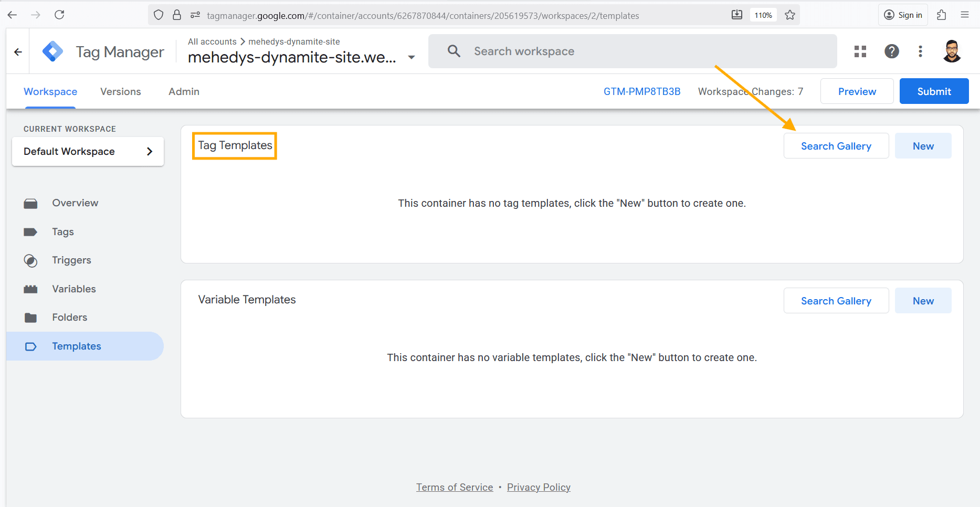Open the browser hamburger menu
Viewport: 980px width, 507px height.
click(x=965, y=15)
